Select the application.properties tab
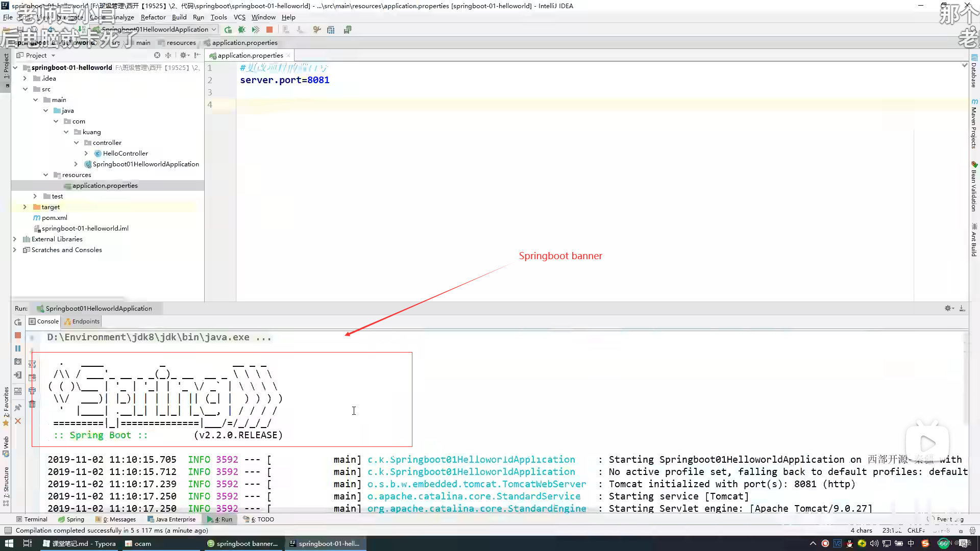Screen dimensions: 980x551 pyautogui.click(x=249, y=55)
